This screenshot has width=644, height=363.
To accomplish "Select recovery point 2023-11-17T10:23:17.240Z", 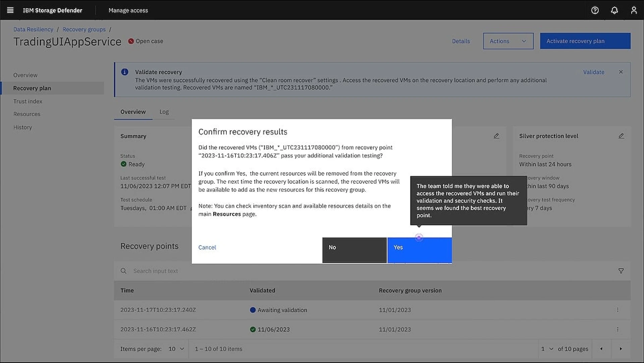I will (x=158, y=310).
